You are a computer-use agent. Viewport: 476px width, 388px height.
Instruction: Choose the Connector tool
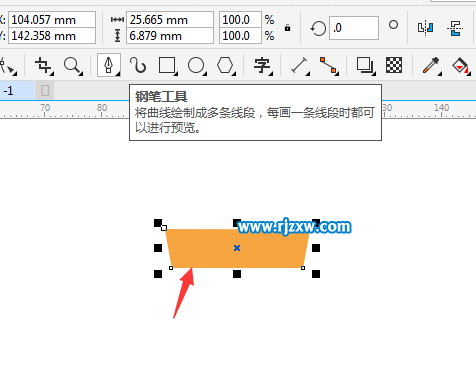pyautogui.click(x=329, y=65)
